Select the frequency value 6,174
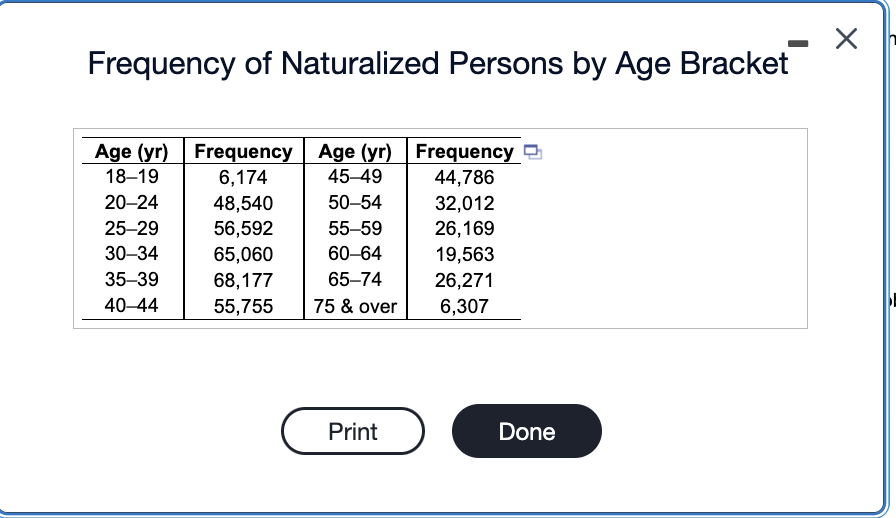This screenshot has width=896, height=518. 243,177
